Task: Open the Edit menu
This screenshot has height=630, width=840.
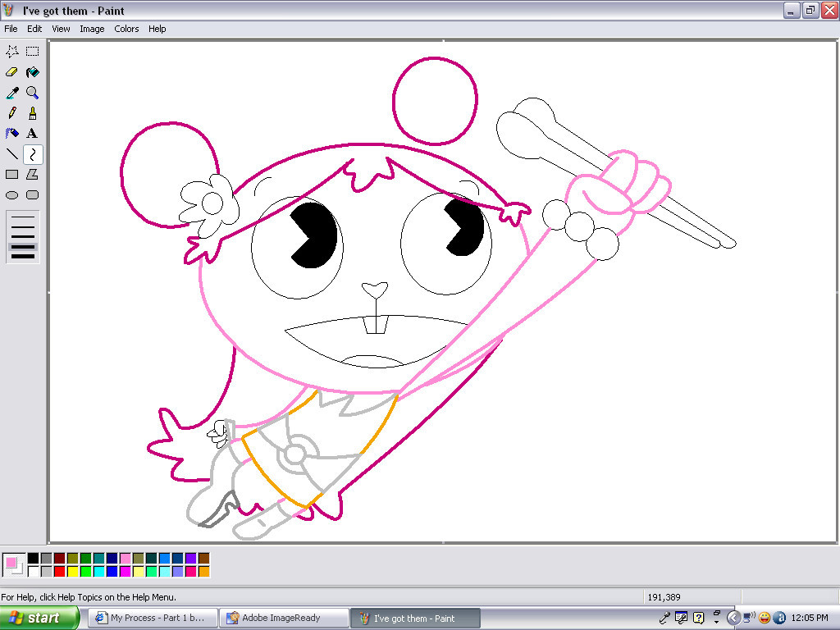Action: click(x=34, y=29)
